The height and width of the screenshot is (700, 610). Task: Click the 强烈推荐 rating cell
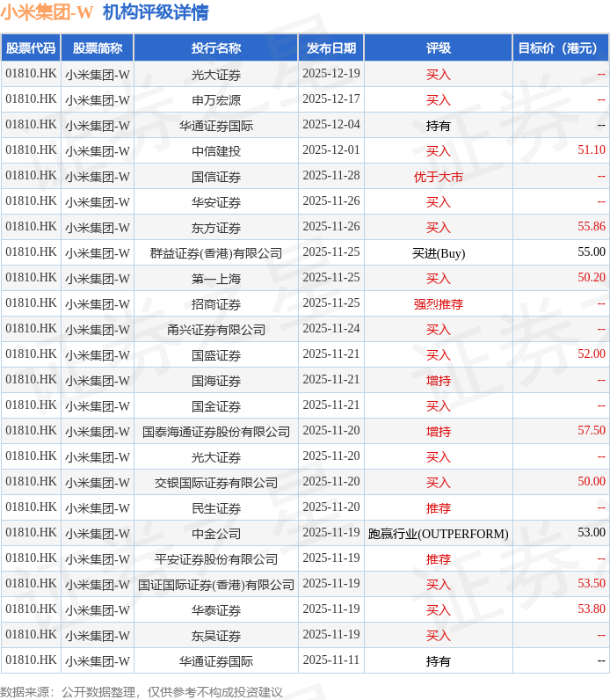(439, 304)
